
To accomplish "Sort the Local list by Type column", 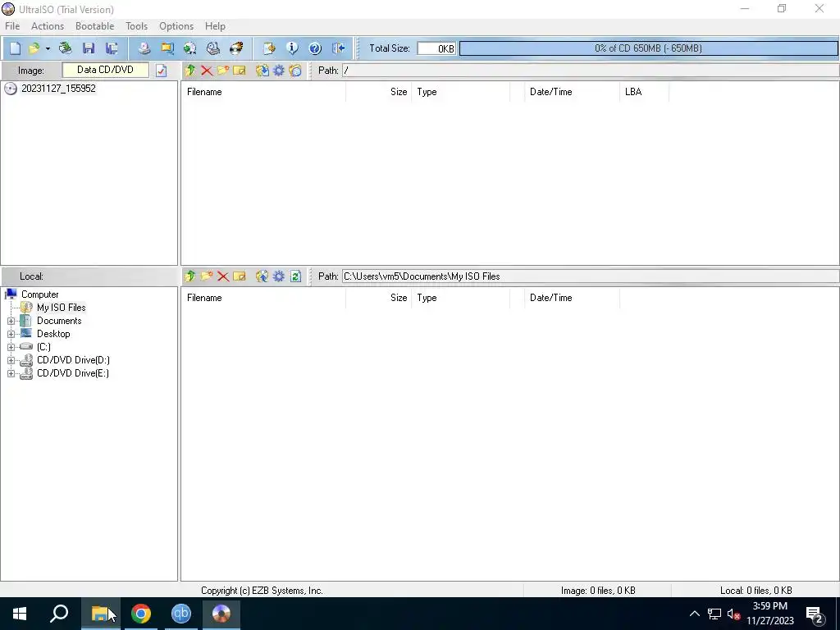I will [461, 298].
